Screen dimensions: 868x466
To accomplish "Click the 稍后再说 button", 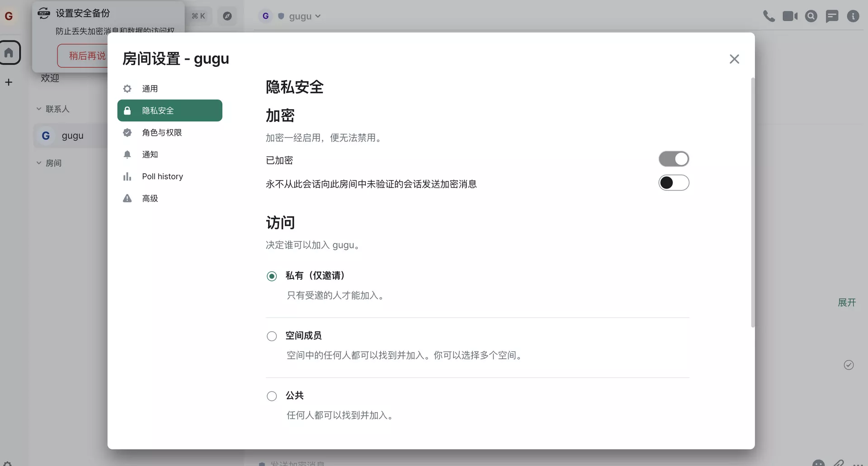I will (86, 56).
